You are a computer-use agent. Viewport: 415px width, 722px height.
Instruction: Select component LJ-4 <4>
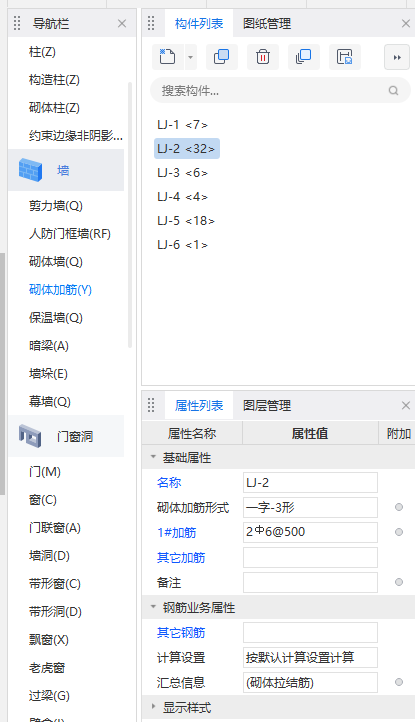[182, 197]
